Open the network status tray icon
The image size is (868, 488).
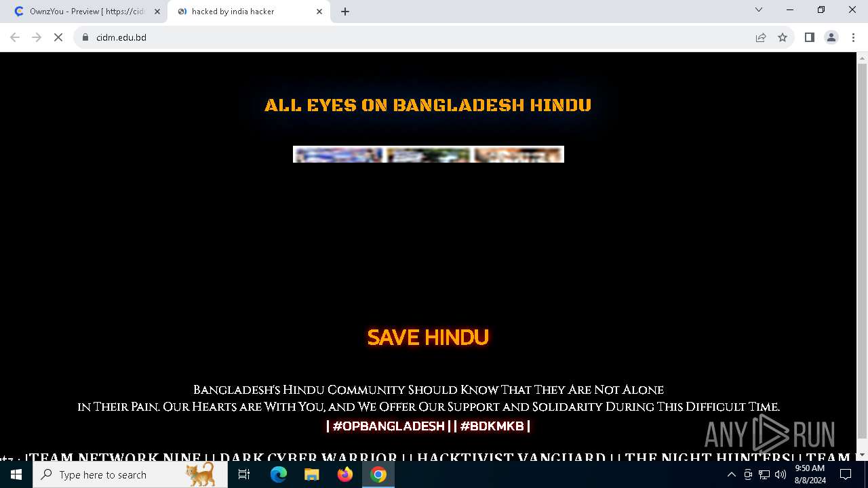(x=764, y=474)
